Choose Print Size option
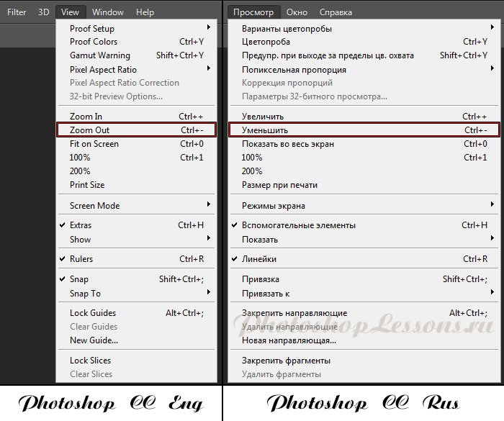This screenshot has width=504, height=421. click(x=136, y=185)
